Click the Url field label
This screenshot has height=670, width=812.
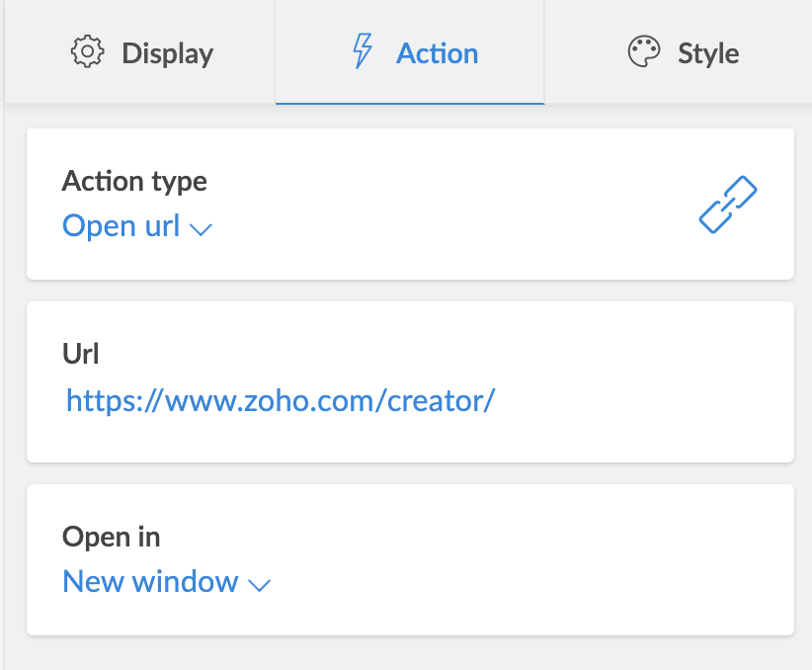(x=81, y=354)
